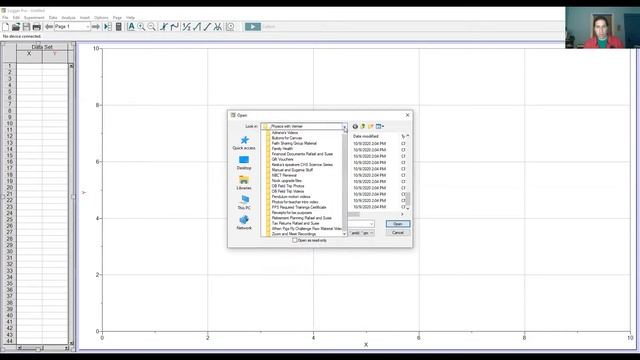This screenshot has height=360, width=640.
Task: Open the Edit menu
Action: [16, 18]
